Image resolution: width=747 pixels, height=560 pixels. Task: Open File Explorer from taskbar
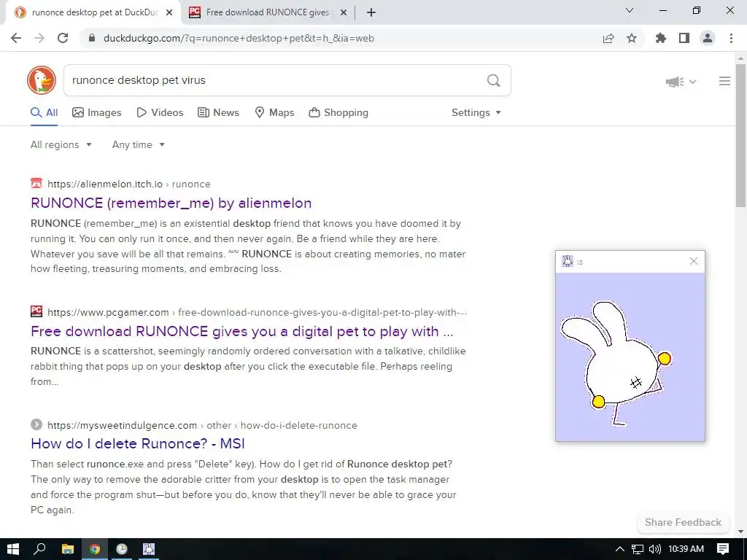(68, 549)
